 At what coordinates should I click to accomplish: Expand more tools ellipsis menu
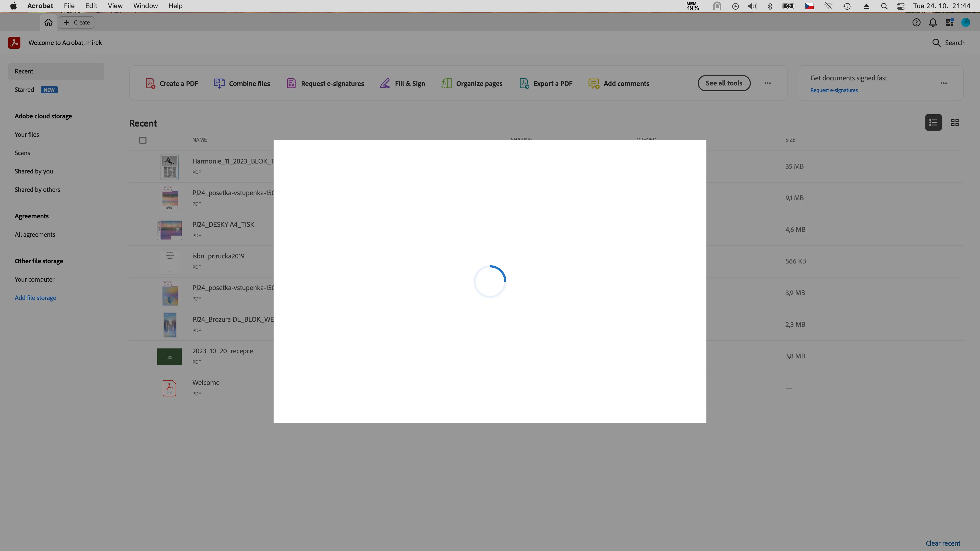point(768,83)
